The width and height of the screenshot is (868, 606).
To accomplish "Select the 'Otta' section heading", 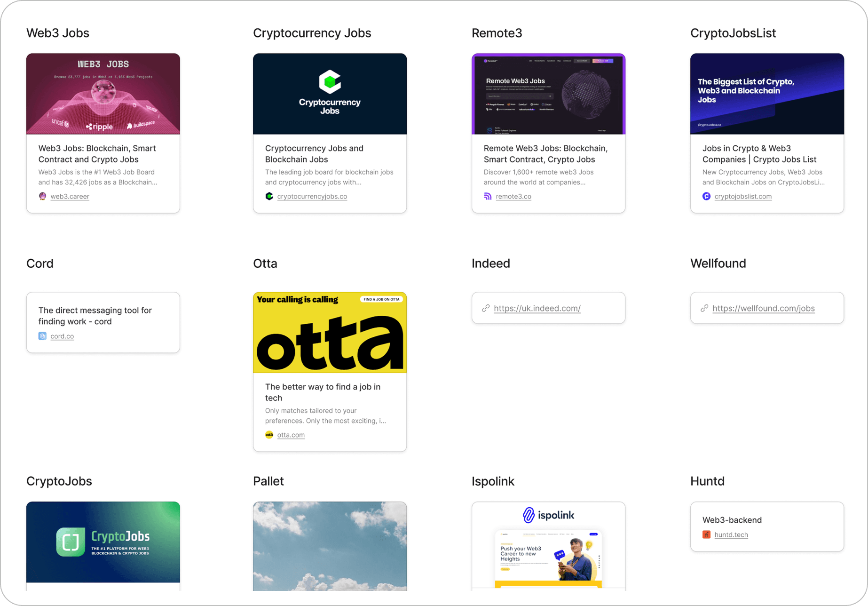I will (x=265, y=263).
